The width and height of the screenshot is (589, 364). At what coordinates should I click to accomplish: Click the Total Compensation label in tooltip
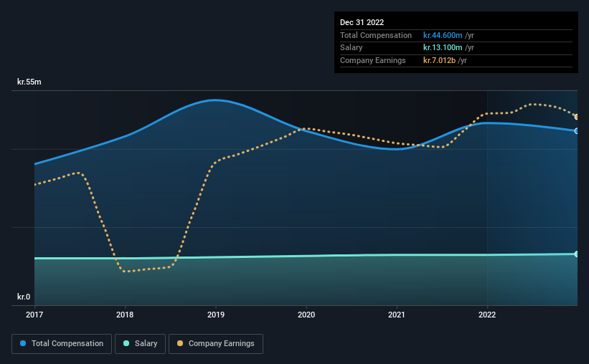[376, 35]
